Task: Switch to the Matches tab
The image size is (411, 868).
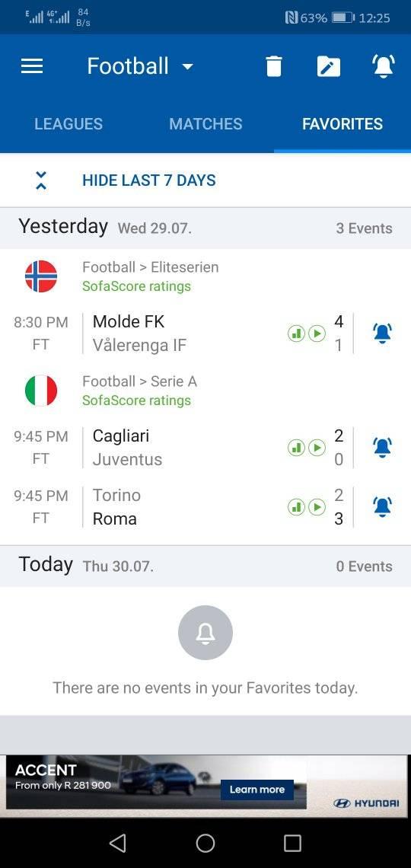Action: click(x=205, y=123)
